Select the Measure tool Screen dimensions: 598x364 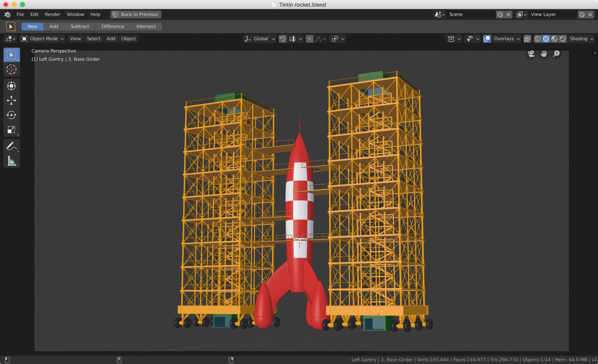click(x=12, y=161)
